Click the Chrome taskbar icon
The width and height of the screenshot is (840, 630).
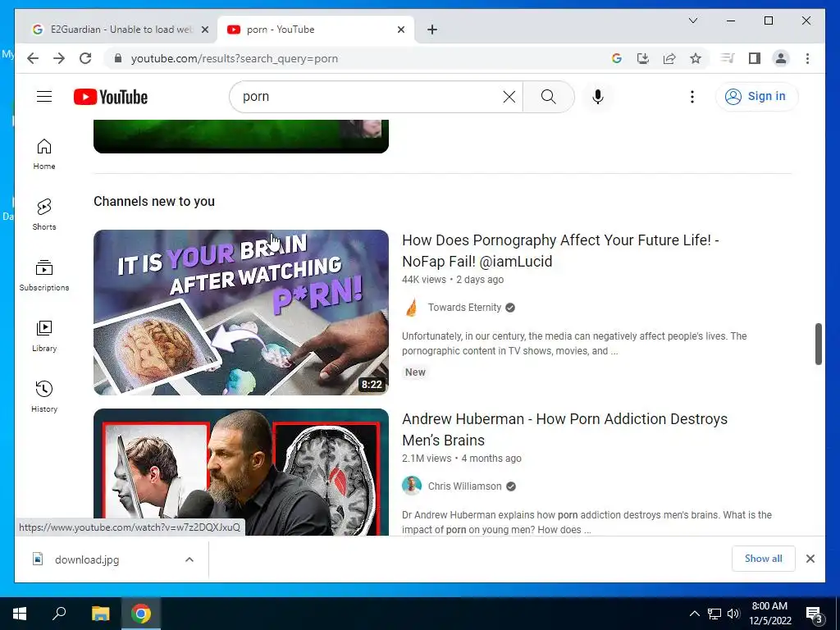pos(141,614)
